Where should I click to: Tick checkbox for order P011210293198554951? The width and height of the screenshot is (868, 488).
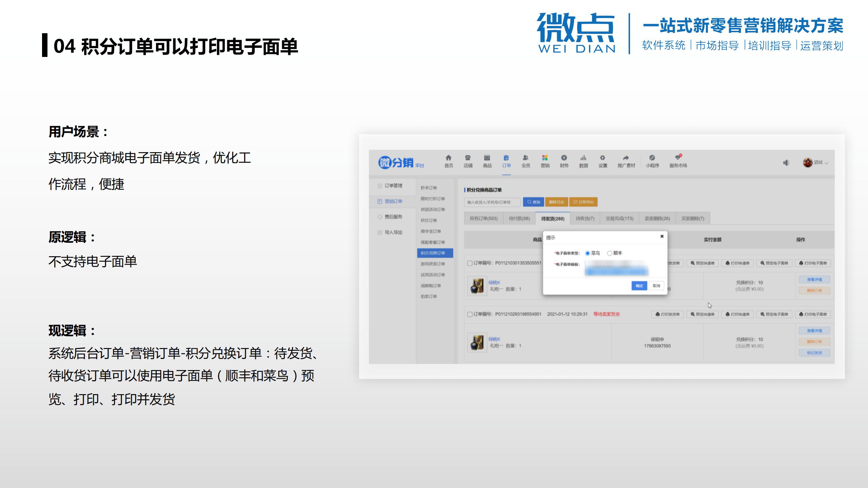pos(470,314)
